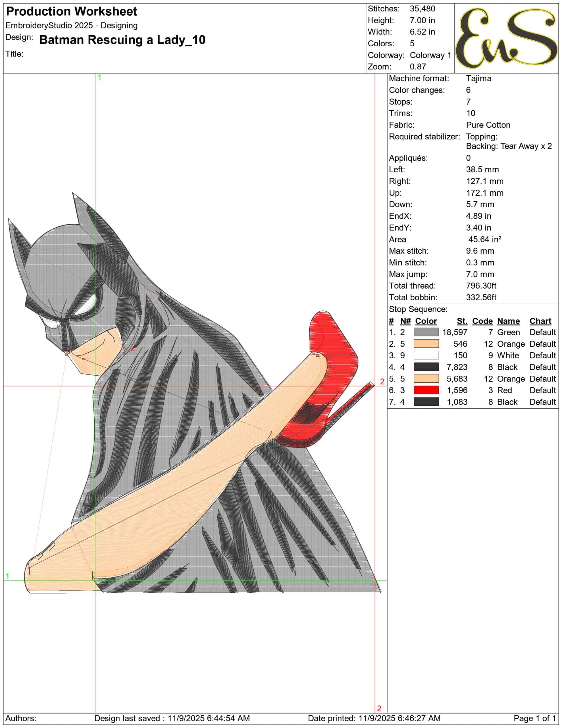Viewport: 562px width, 728px height.
Task: Click the 'St.' column header
Action: pos(462,321)
